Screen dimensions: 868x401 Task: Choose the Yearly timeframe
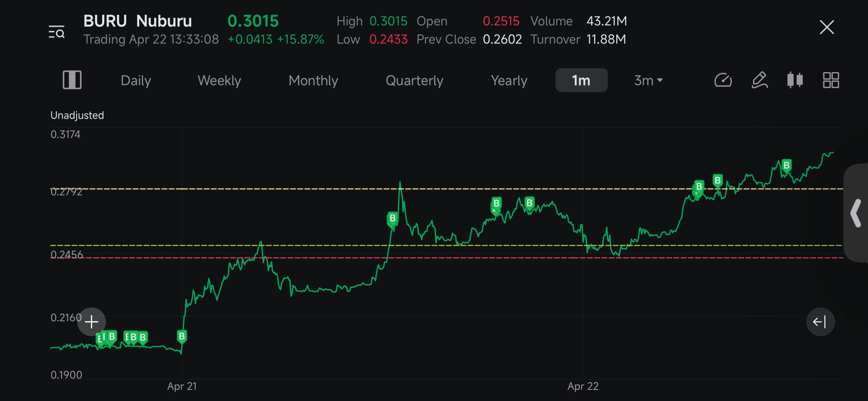click(509, 81)
